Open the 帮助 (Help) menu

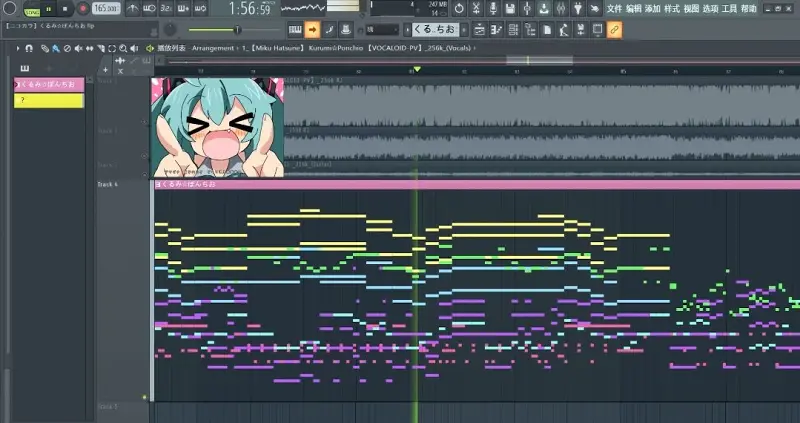coord(748,9)
